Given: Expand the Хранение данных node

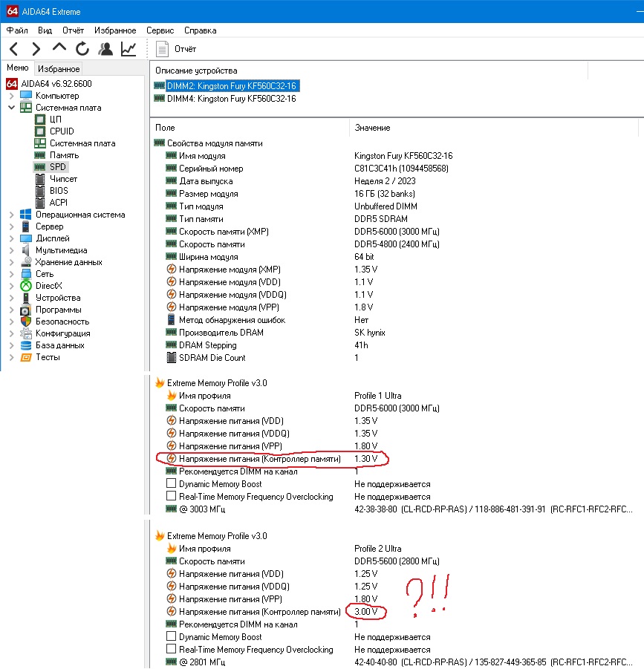Looking at the screenshot, I should click(x=12, y=262).
